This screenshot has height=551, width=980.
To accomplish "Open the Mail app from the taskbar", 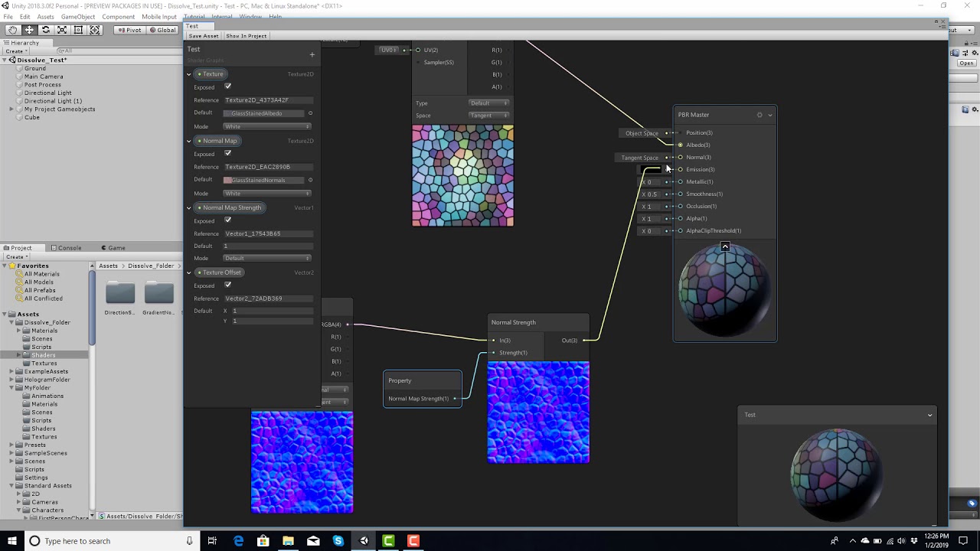I will (313, 541).
